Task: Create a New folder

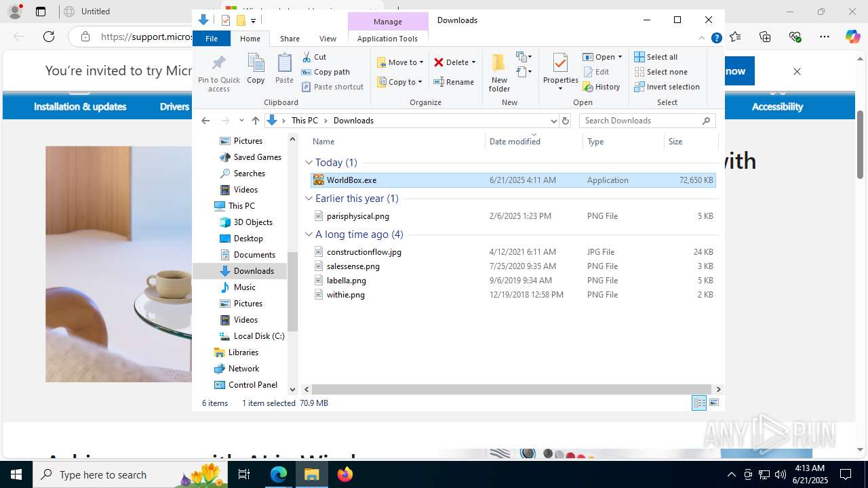Action: click(499, 73)
